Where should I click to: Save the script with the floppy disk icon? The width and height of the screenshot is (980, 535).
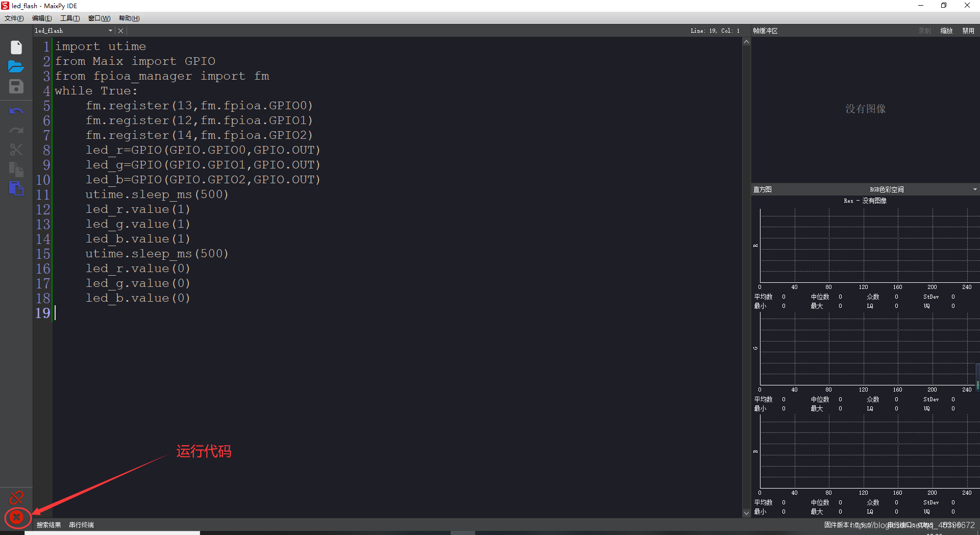(16, 86)
